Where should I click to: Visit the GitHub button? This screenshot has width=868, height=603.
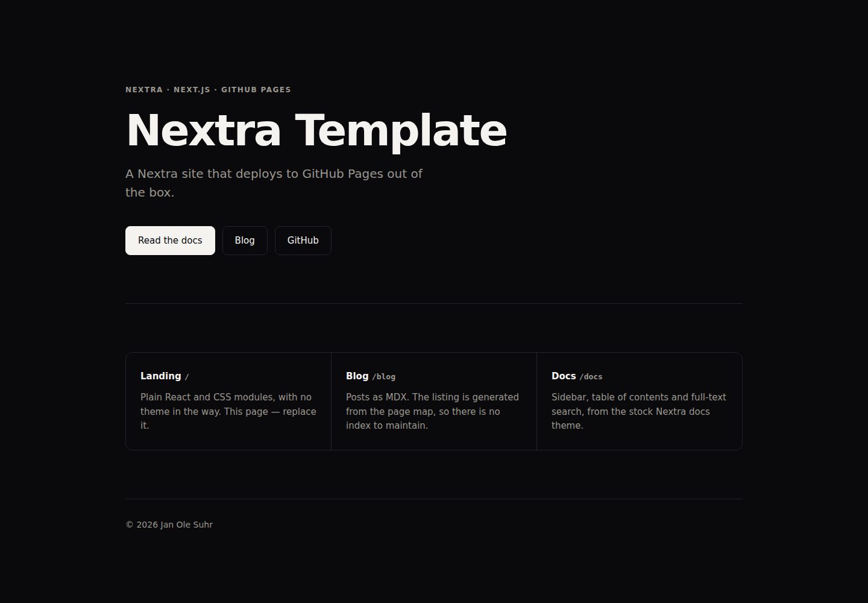303,241
